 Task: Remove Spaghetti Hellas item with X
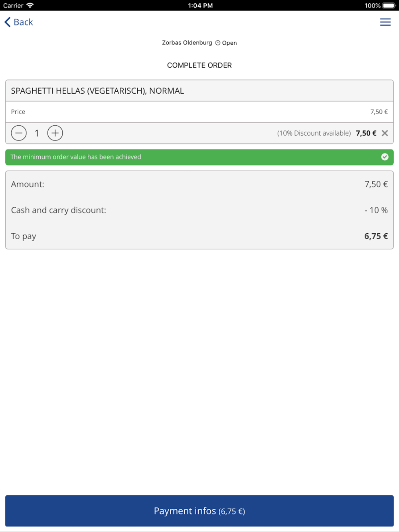385,133
